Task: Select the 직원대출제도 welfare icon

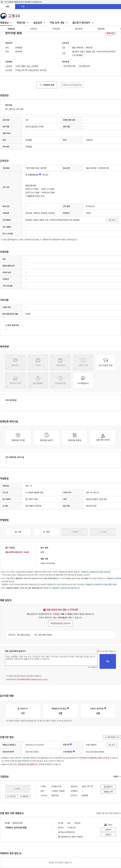Action: pos(38,380)
